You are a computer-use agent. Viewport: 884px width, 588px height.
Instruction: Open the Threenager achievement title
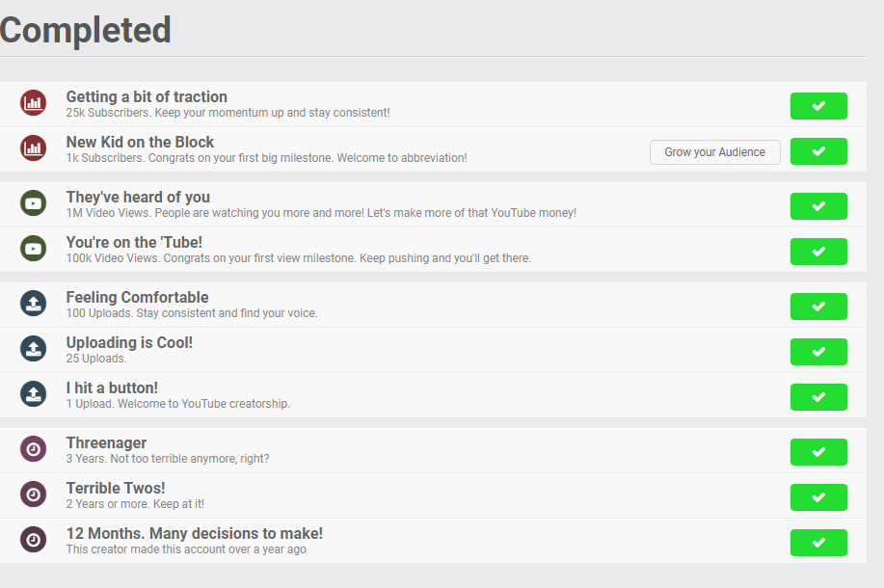(x=107, y=443)
